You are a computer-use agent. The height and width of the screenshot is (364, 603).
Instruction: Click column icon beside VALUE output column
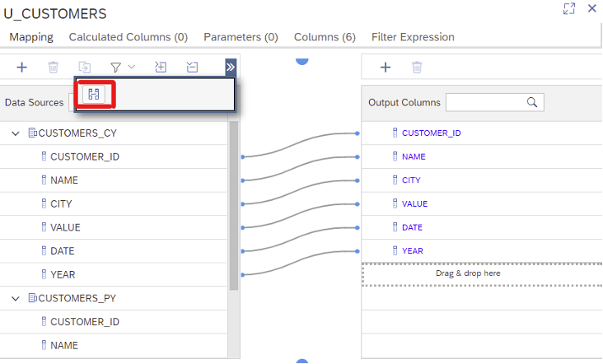[395, 203]
